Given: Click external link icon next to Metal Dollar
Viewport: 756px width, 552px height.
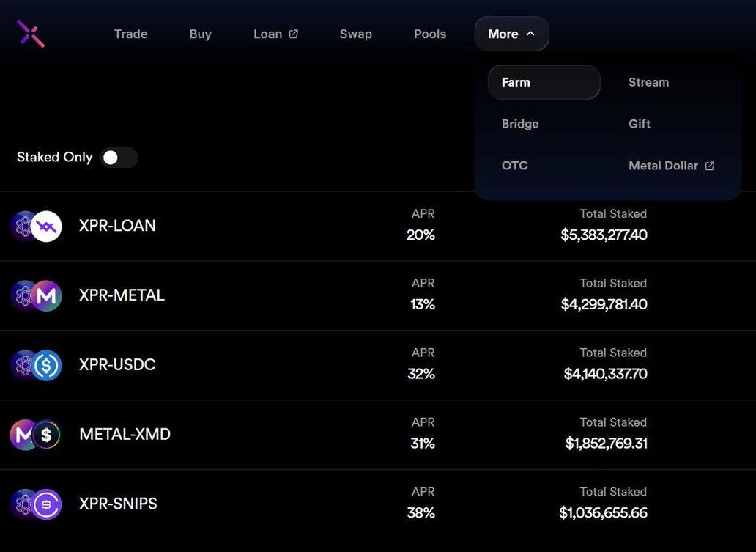Looking at the screenshot, I should (x=709, y=166).
